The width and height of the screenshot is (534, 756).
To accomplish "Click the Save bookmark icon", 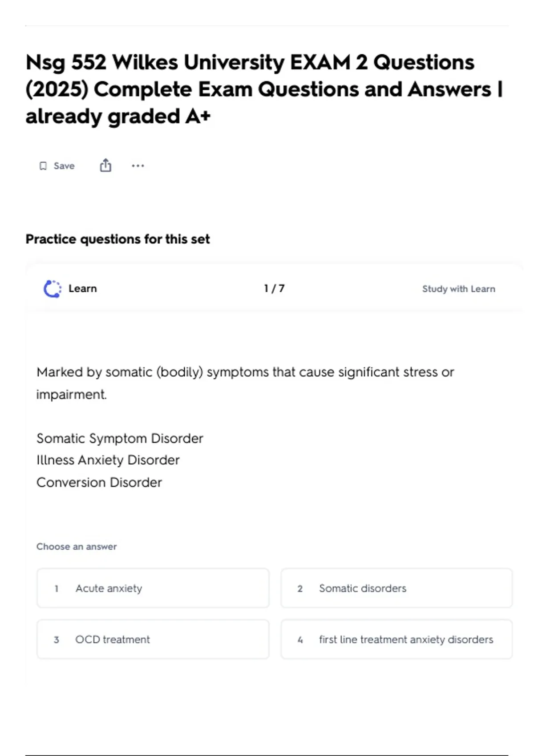I will click(x=43, y=166).
